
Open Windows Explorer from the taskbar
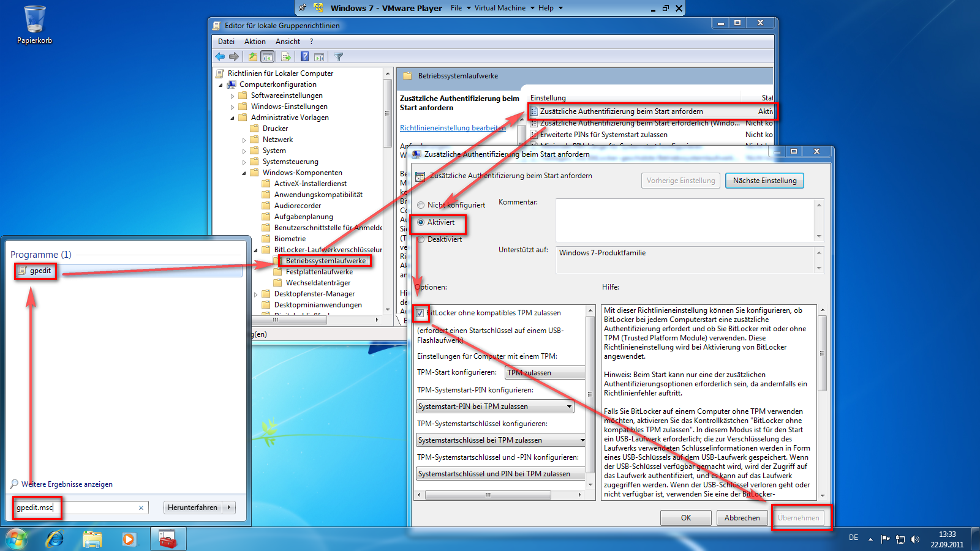click(x=92, y=539)
